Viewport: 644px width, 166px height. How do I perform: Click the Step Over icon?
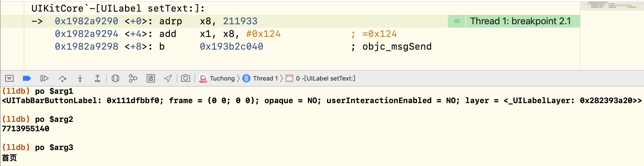pos(62,79)
